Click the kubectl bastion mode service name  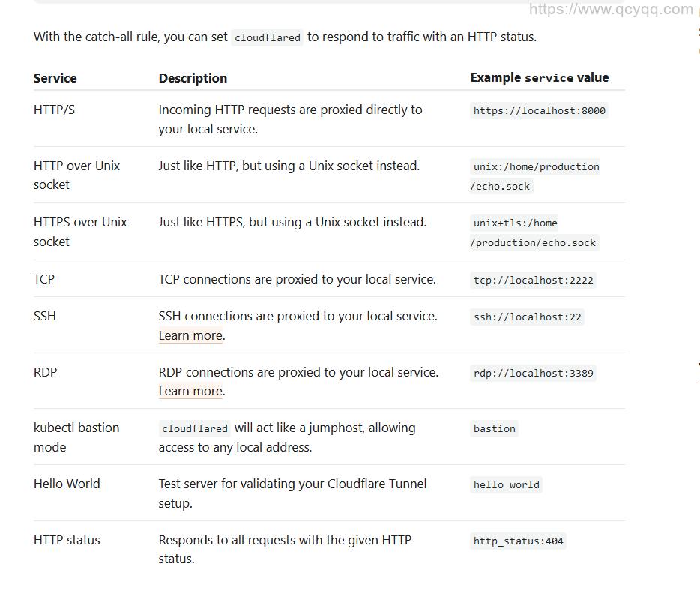coord(76,437)
